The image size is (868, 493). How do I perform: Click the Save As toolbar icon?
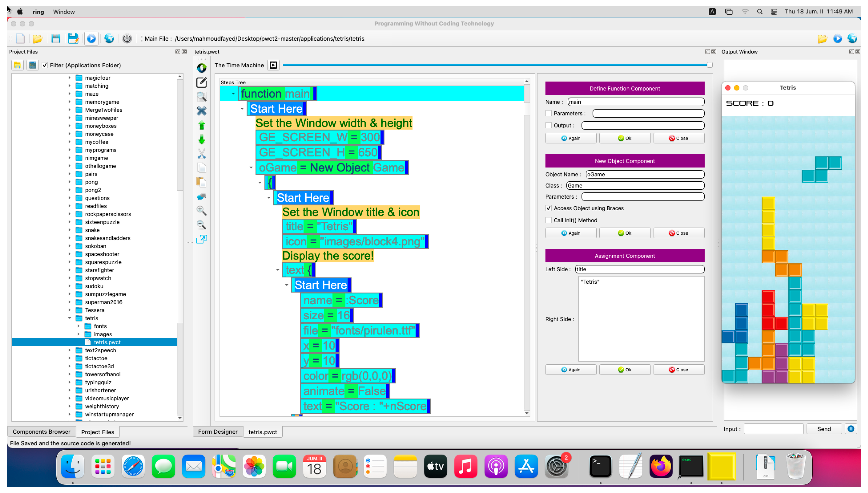click(x=73, y=39)
